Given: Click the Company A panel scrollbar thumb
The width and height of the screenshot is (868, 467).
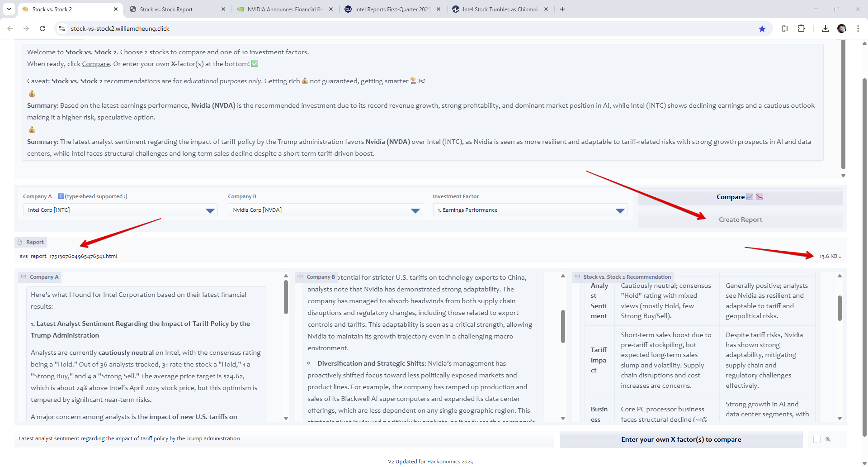Looking at the screenshot, I should 286,297.
